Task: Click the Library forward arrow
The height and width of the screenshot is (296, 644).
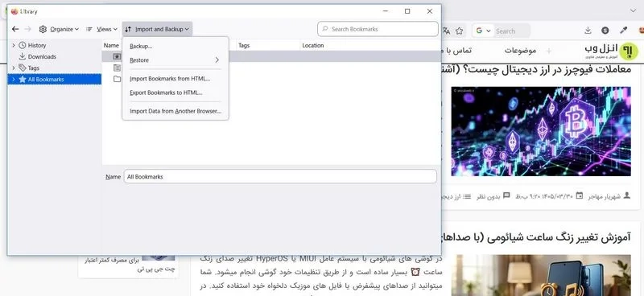Action: point(27,29)
